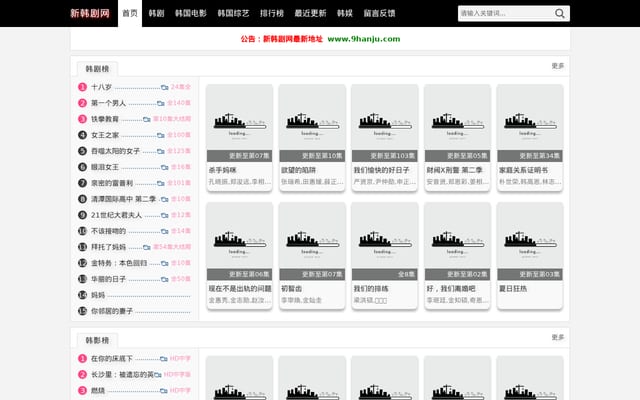Viewport: 640px width, 400px height.
Task: Open the 韩剧 navigation item
Action: (156, 13)
